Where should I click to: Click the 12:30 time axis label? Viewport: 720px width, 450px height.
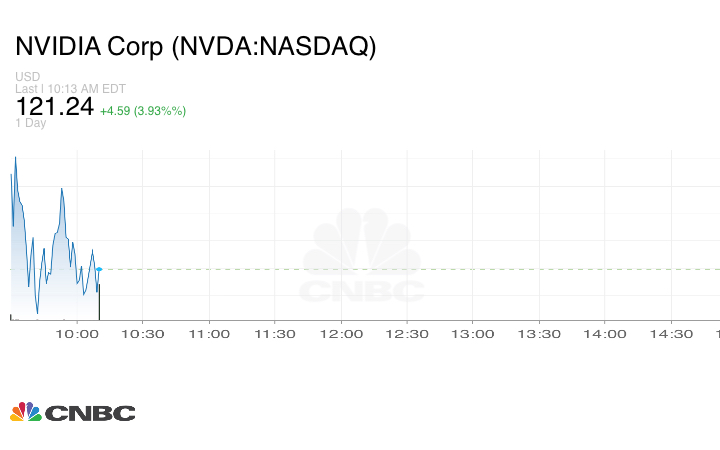pyautogui.click(x=407, y=334)
